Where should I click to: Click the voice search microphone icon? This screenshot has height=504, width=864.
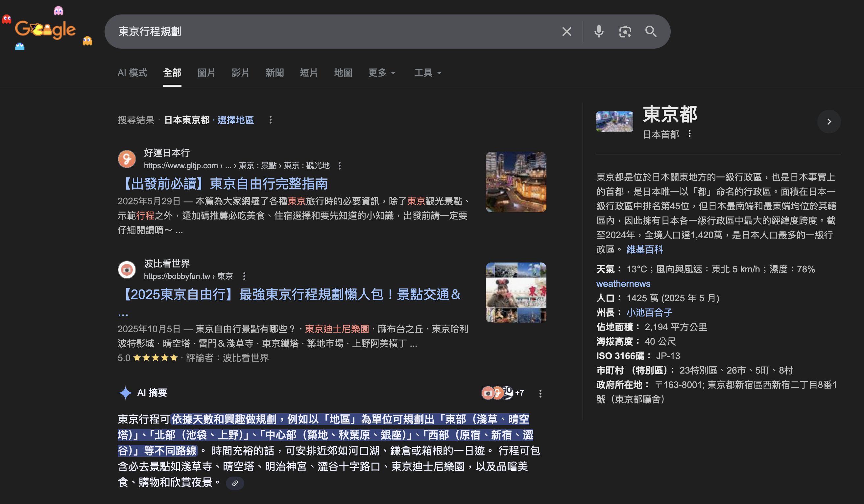point(599,32)
